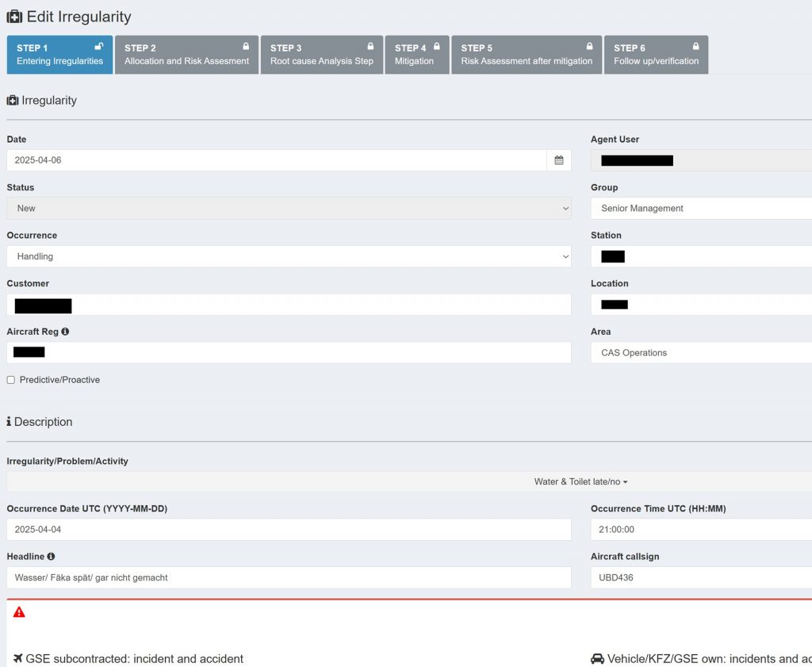
Task: Click the lock icon on Step 6 tab
Action: point(695,47)
